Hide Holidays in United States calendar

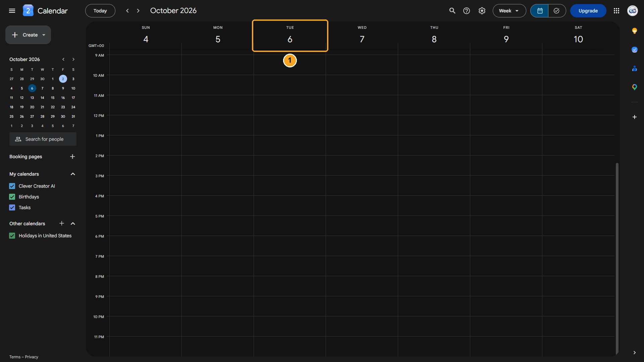pos(12,236)
